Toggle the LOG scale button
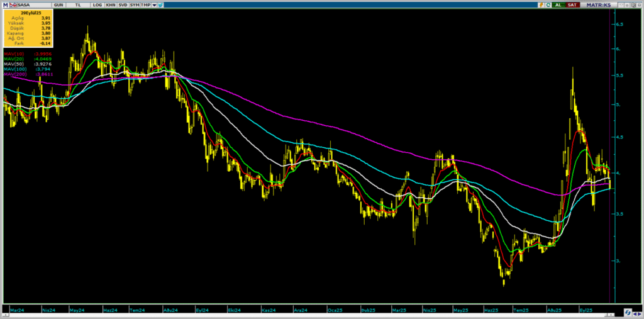The width and height of the screenshot is (644, 319). 97,4
